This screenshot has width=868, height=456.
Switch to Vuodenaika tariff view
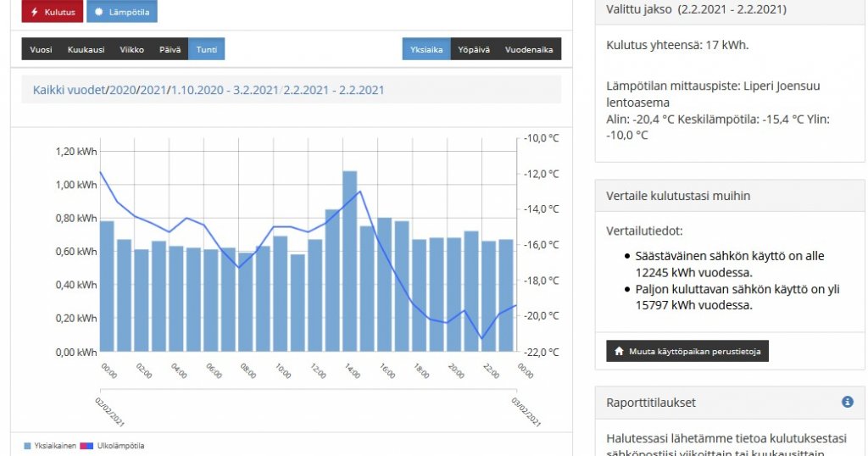click(x=528, y=50)
